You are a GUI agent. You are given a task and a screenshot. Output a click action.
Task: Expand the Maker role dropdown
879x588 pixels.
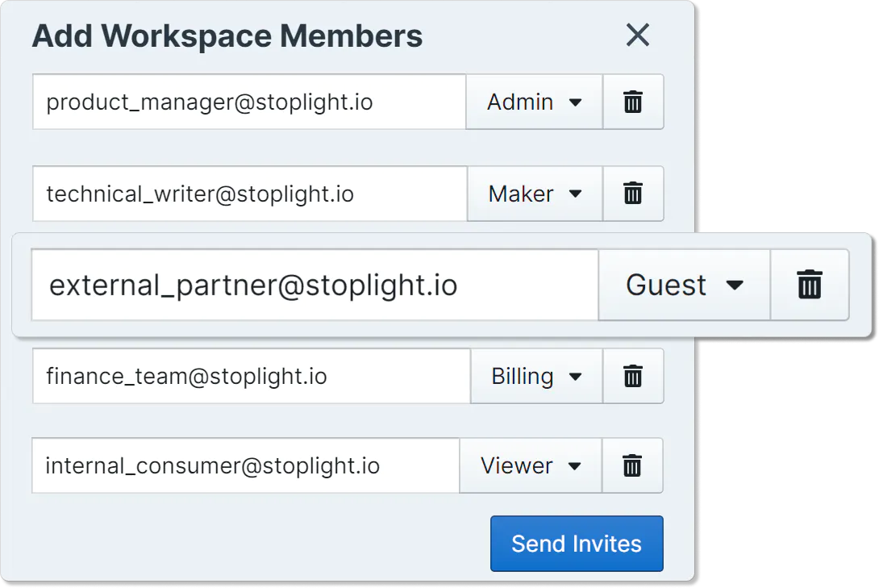(535, 194)
